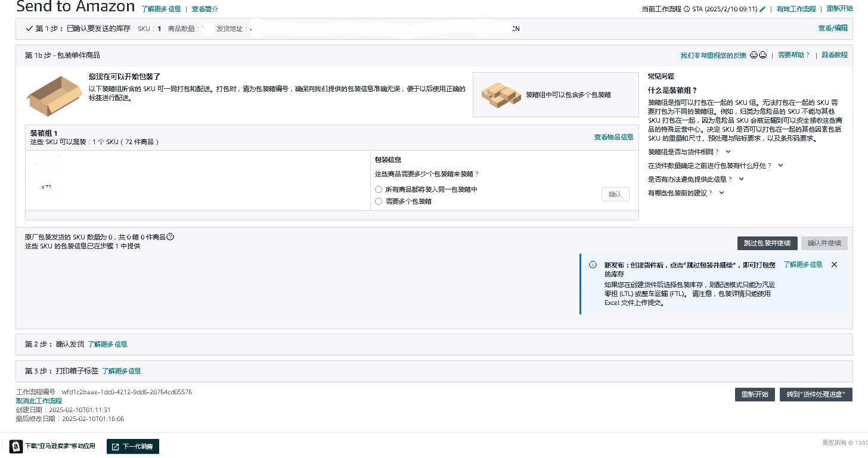This screenshot has width=868, height=458.
Task: Click the bottom 重新开始 button
Action: tap(755, 394)
